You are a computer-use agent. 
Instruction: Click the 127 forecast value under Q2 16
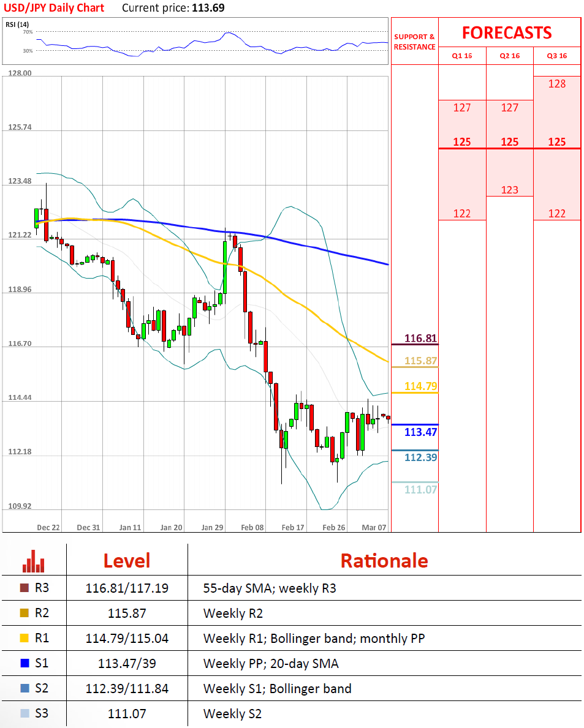click(510, 108)
